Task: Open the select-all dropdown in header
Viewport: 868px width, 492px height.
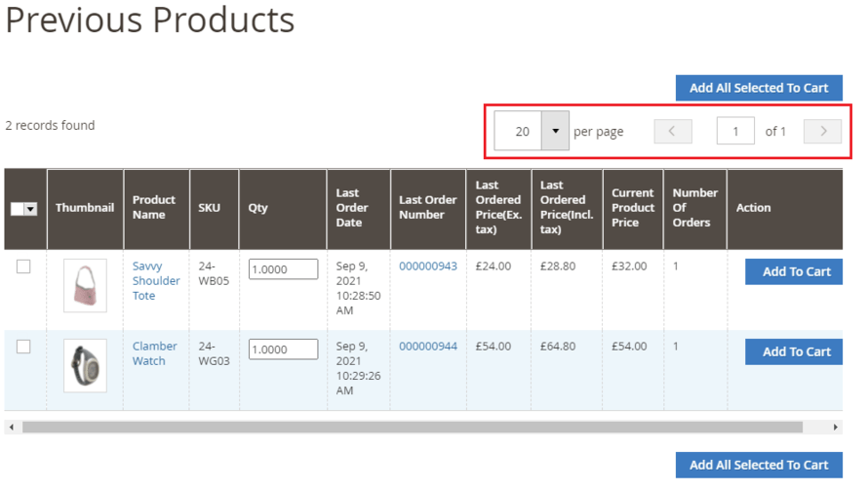Action: click(30, 209)
